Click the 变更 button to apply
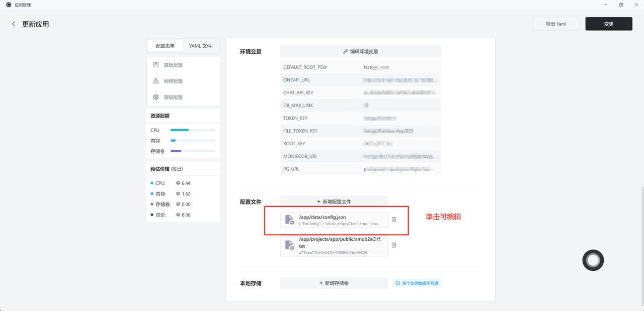The image size is (644, 311). tap(609, 24)
